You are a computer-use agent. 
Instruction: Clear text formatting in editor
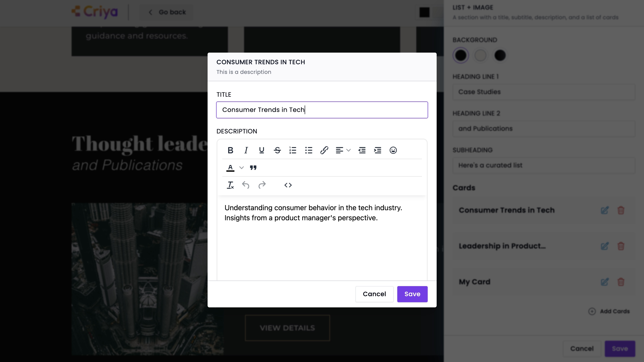click(230, 185)
